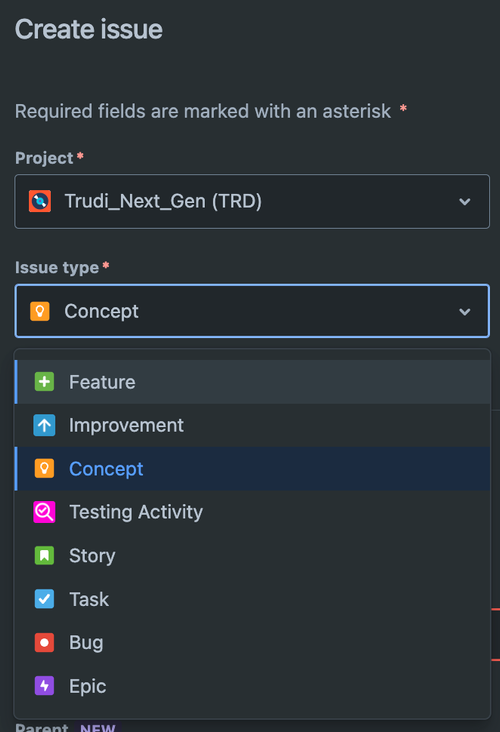Viewport: 500px width, 732px height.
Task: Collapse the Issue type dropdown chevron
Action: point(465,311)
